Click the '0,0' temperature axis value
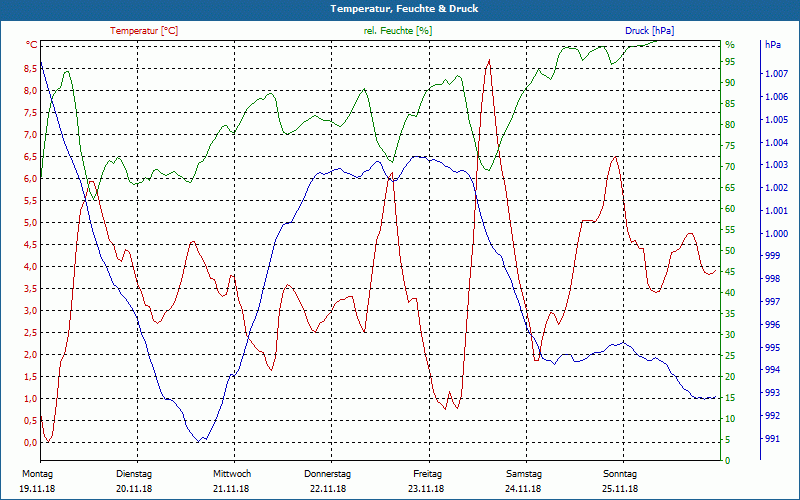 [30, 443]
